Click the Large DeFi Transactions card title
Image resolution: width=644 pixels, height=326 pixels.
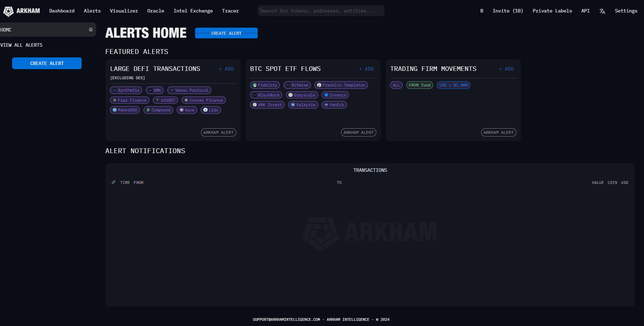[155, 69]
